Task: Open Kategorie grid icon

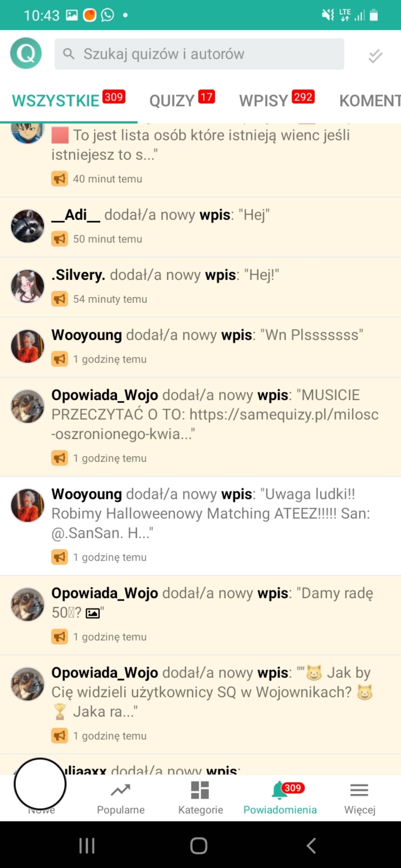Action: click(200, 790)
